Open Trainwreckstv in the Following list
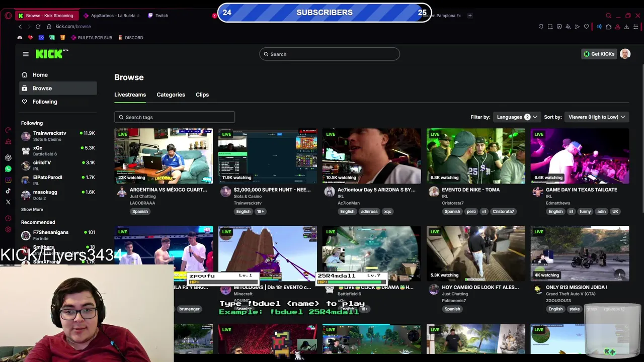Image resolution: width=644 pixels, height=362 pixels. click(x=58, y=136)
